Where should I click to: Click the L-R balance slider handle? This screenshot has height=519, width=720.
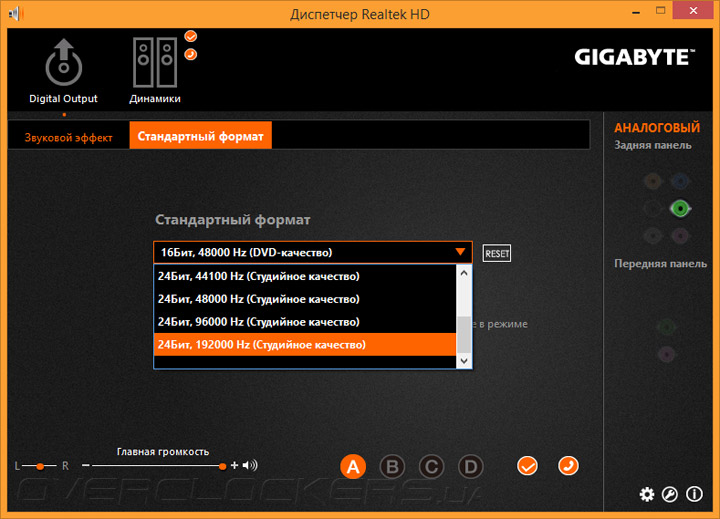40,466
